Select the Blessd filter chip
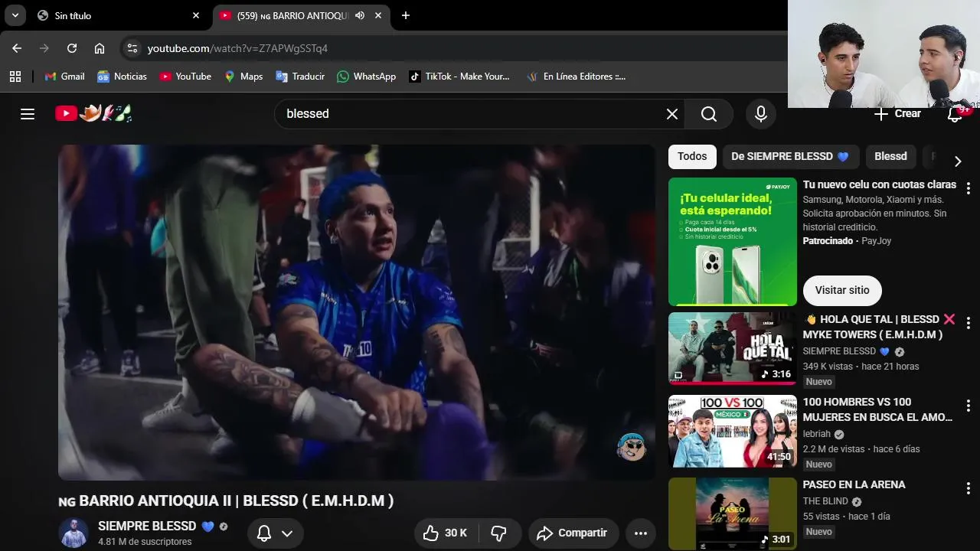Viewport: 980px width, 551px height. (x=890, y=156)
